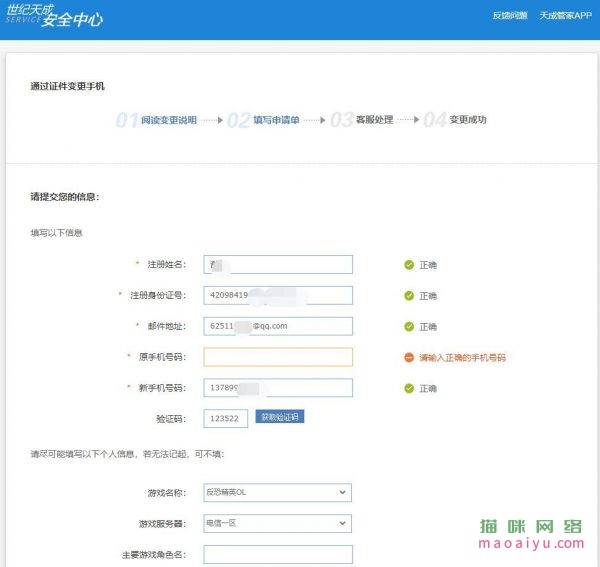Focus the empty 原手机号码 input field
Screen dimensions: 600x567
click(278, 357)
